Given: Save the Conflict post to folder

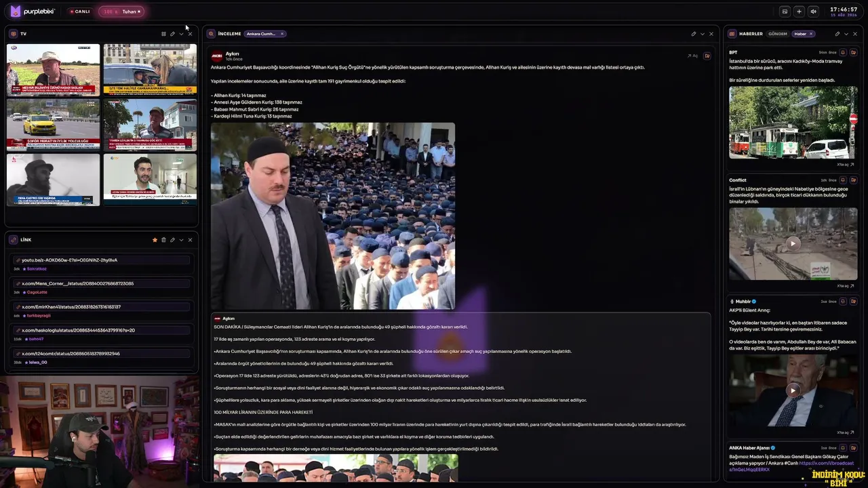Looking at the screenshot, I should [x=854, y=180].
